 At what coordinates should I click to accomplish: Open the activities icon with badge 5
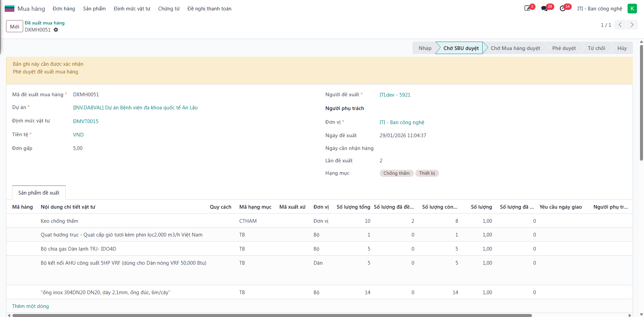pos(528,8)
